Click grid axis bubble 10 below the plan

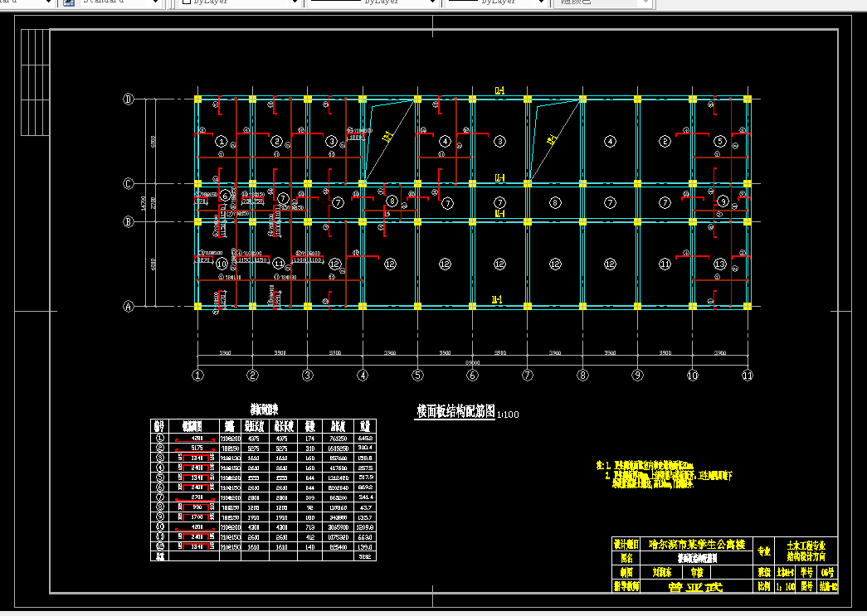coord(692,375)
